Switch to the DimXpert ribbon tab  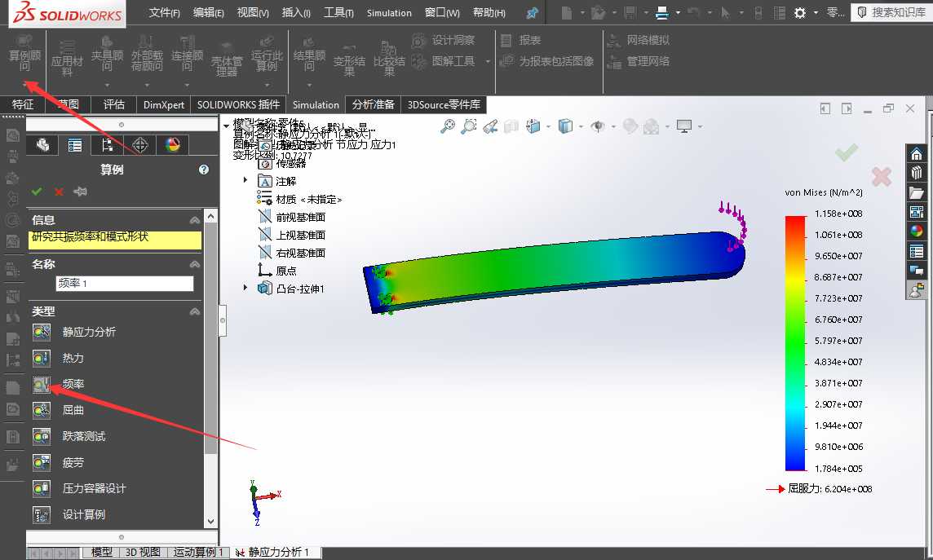click(164, 104)
